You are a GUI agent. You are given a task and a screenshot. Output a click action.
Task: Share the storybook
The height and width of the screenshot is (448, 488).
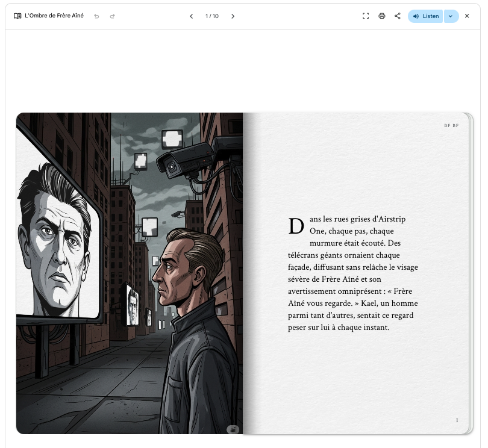click(x=398, y=16)
